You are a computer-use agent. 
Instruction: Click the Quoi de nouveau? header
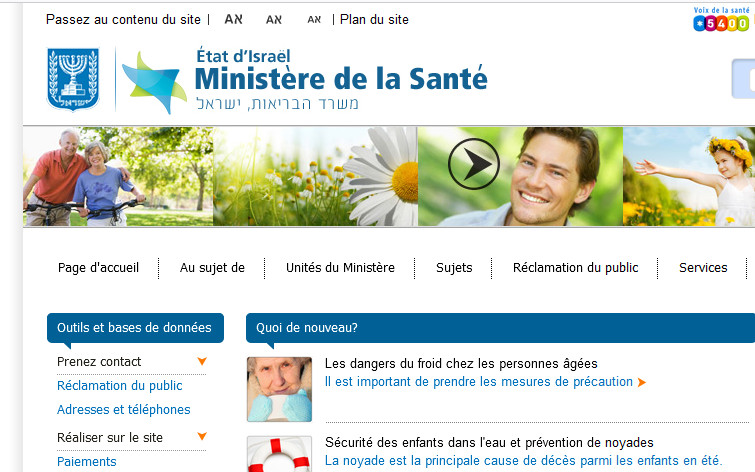[500, 328]
